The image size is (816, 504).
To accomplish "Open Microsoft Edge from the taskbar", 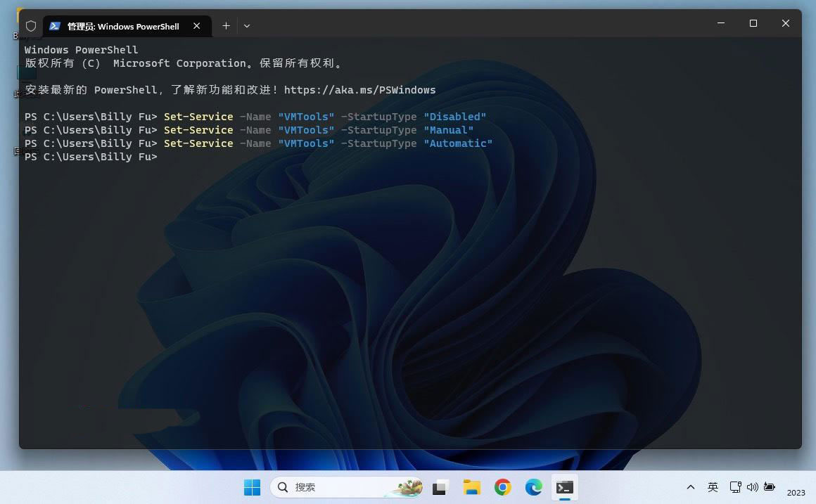I will click(x=533, y=487).
